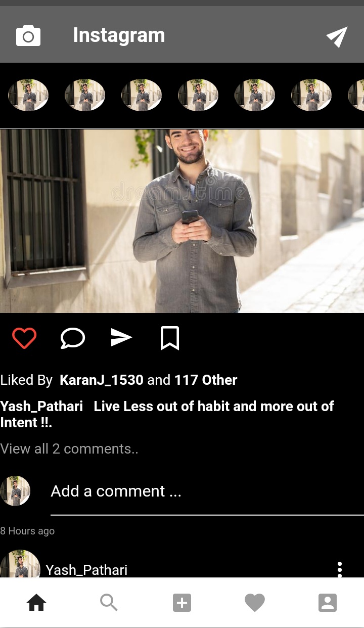Open comments via speech bubble icon

point(73,338)
